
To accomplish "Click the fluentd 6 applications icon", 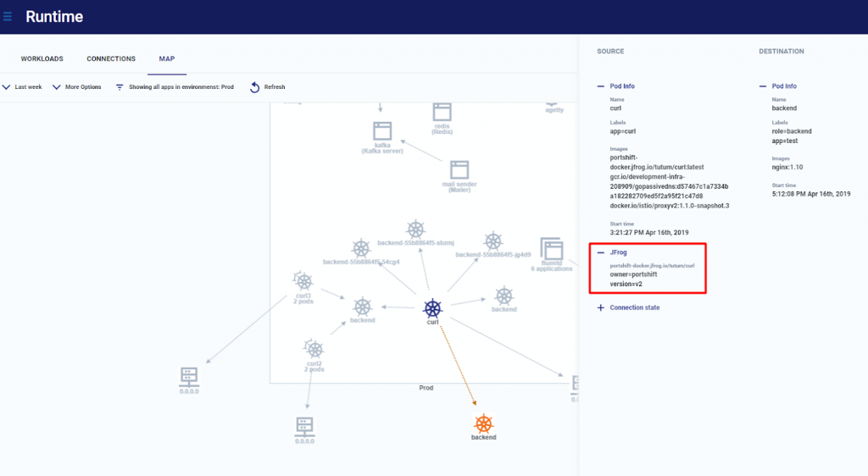I will 553,250.
